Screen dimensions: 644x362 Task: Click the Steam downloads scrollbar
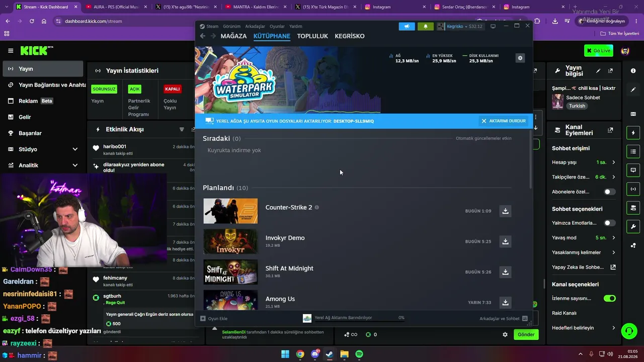click(531, 160)
